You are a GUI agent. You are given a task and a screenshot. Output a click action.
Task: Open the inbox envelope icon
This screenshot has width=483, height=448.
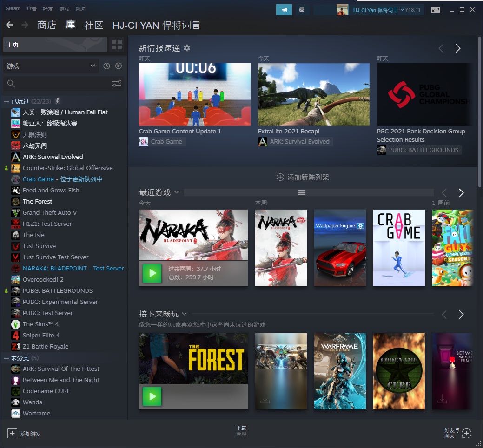[x=302, y=9]
